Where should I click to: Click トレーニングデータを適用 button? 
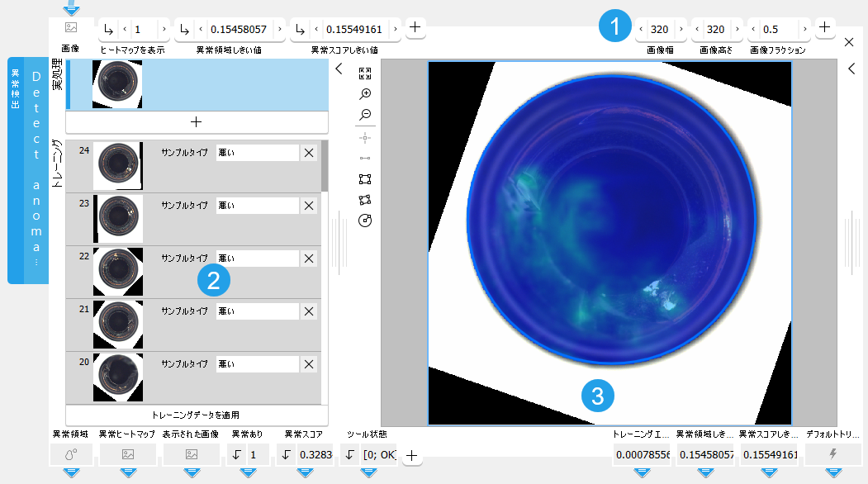pyautogui.click(x=196, y=415)
